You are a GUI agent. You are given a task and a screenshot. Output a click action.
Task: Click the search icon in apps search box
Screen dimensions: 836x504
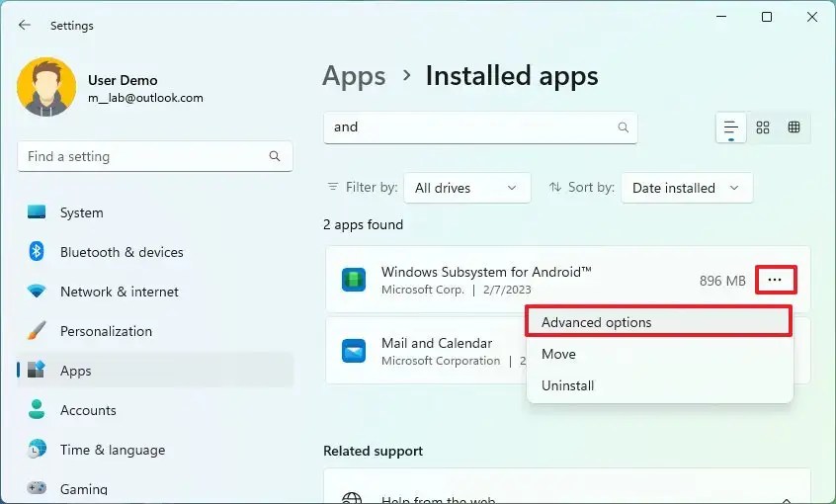[x=624, y=127]
